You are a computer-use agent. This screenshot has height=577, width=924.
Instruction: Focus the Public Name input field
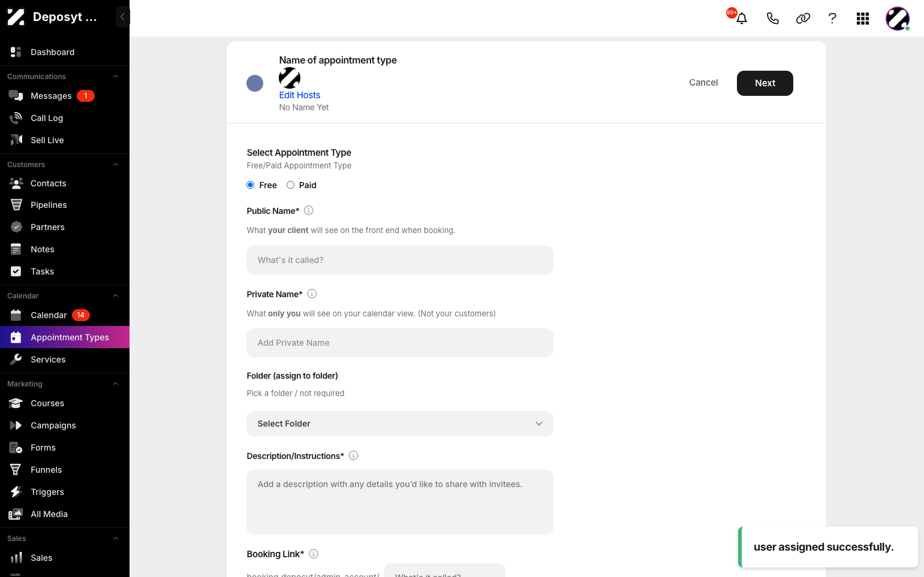[400, 260]
